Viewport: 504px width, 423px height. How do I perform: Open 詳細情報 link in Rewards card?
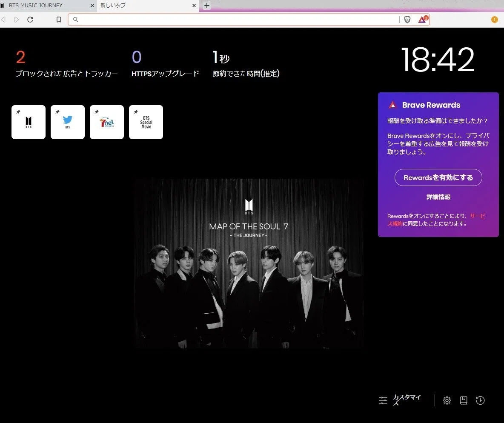[x=438, y=197]
